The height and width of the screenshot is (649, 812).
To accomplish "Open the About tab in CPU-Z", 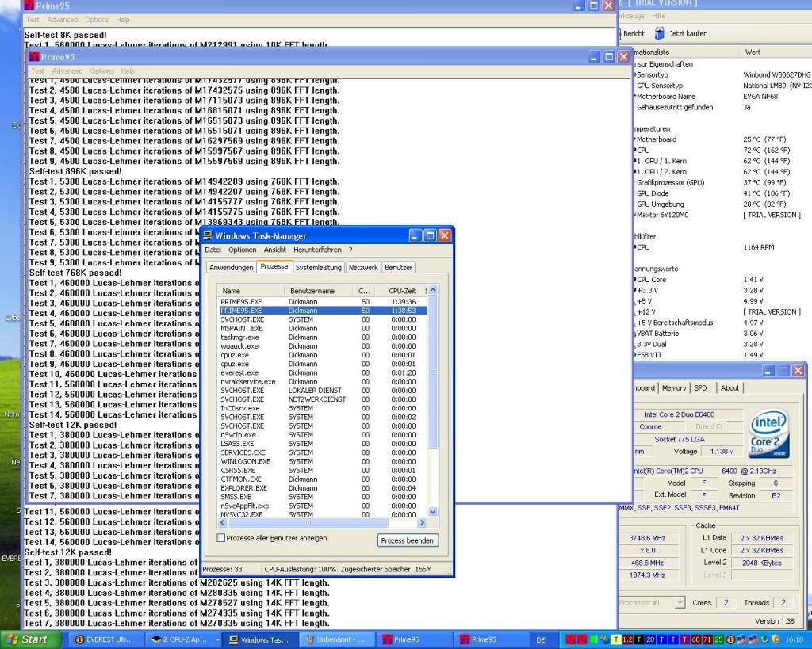I will (x=730, y=387).
